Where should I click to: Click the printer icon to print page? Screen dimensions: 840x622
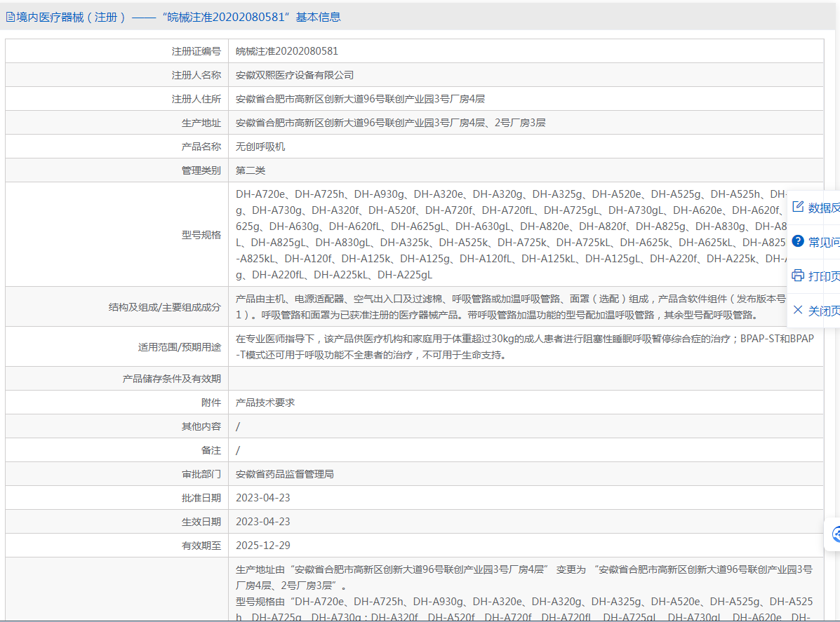[798, 276]
